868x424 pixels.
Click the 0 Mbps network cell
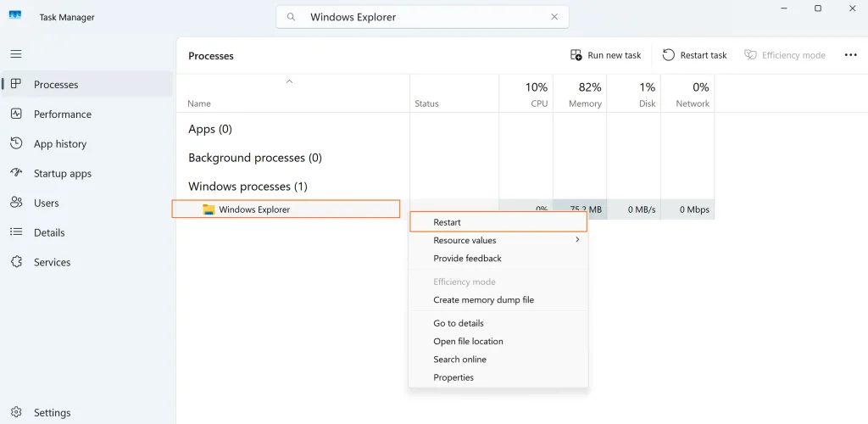point(687,209)
